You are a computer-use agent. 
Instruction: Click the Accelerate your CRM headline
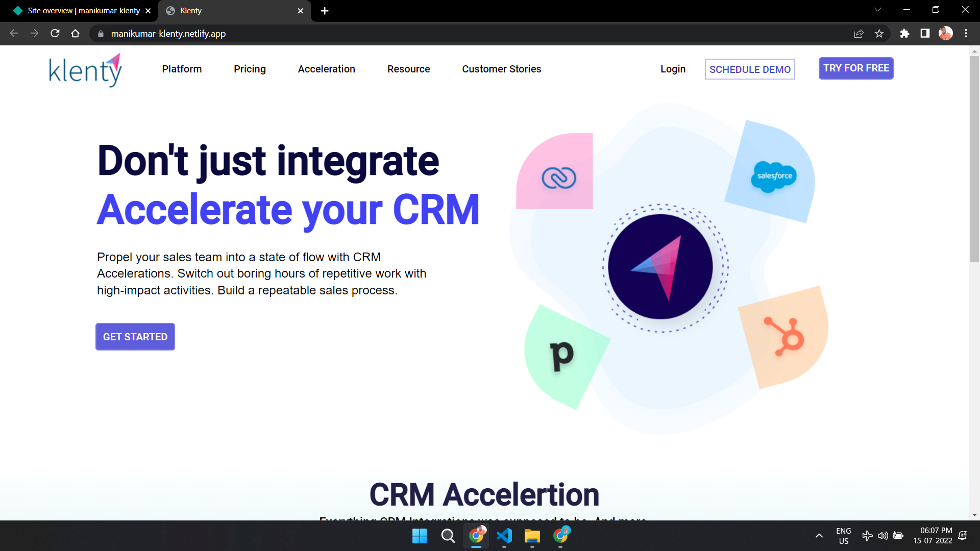point(288,210)
